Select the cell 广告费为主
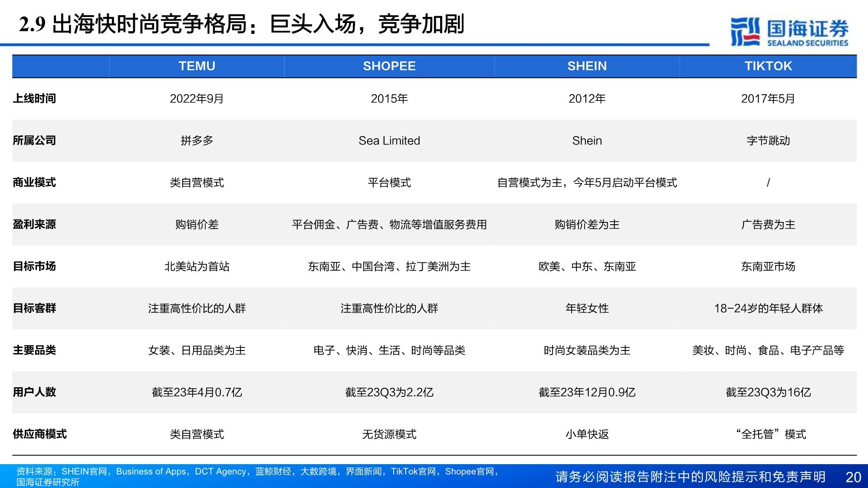 (x=768, y=224)
